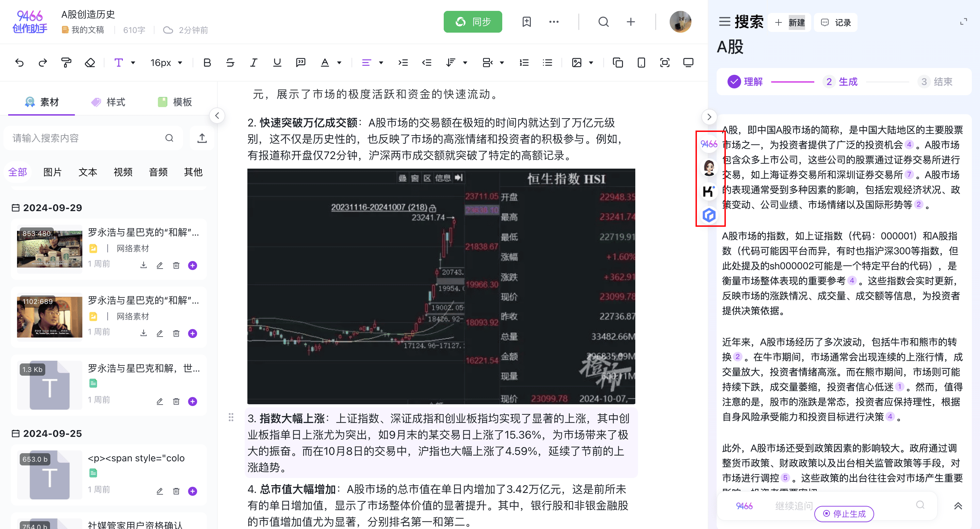This screenshot has height=529, width=980.
Task: Switch to desktop monitor preview icon
Action: (x=688, y=63)
